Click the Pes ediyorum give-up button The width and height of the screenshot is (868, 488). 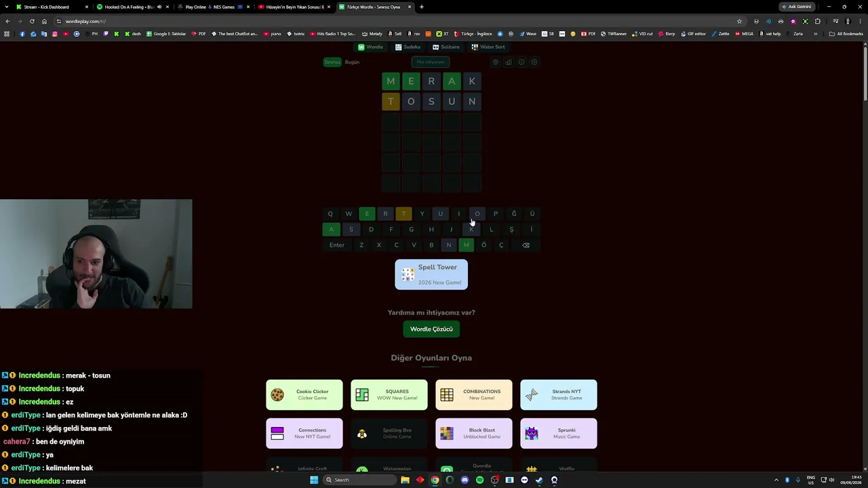pos(431,62)
